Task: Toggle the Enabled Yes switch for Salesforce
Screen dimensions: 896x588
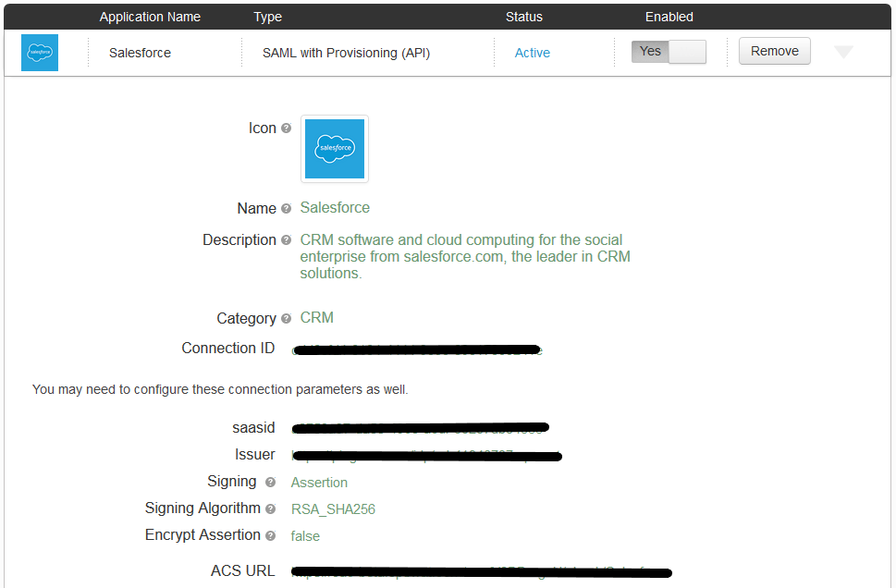Action: click(x=669, y=52)
